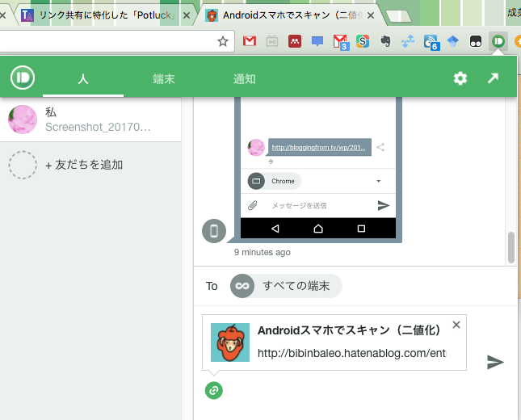Bookmark the page with star icon
521x420 pixels.
point(223,41)
